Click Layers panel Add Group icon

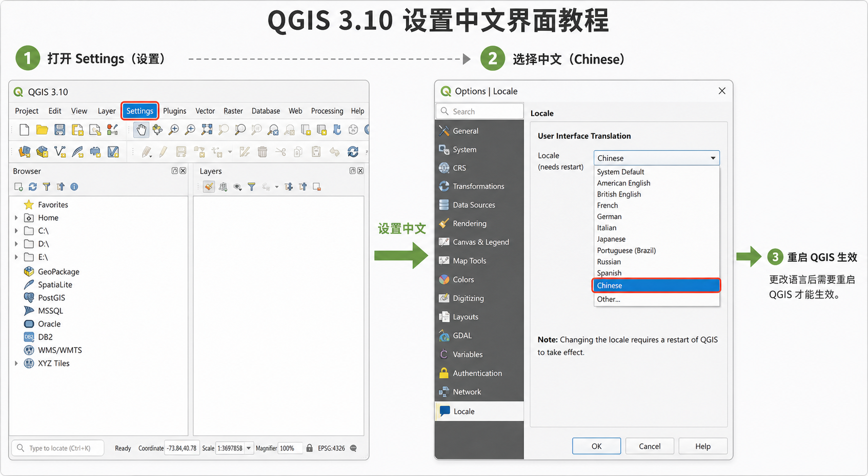pos(223,187)
